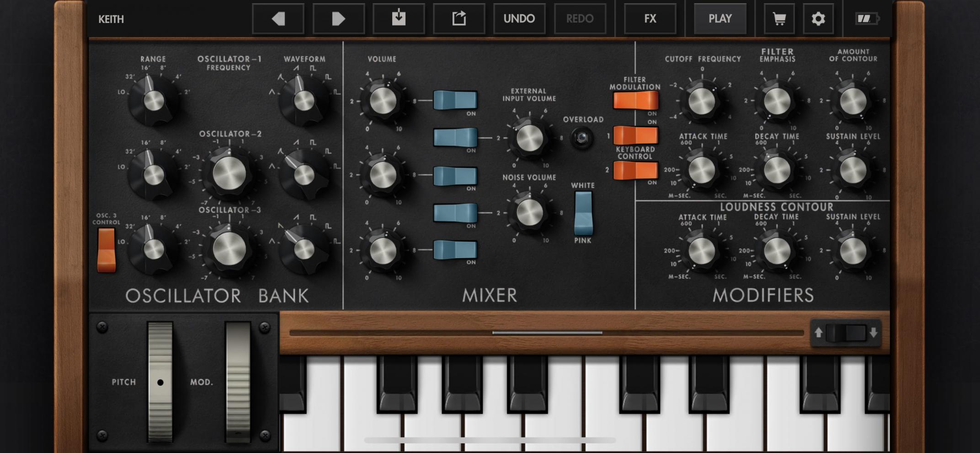Open the save preset icon
The width and height of the screenshot is (980, 453).
(x=399, y=19)
